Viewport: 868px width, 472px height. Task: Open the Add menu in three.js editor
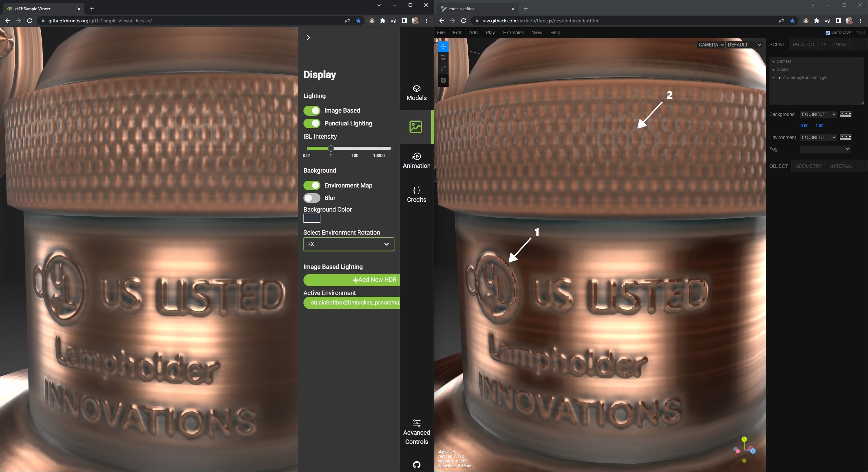473,33
